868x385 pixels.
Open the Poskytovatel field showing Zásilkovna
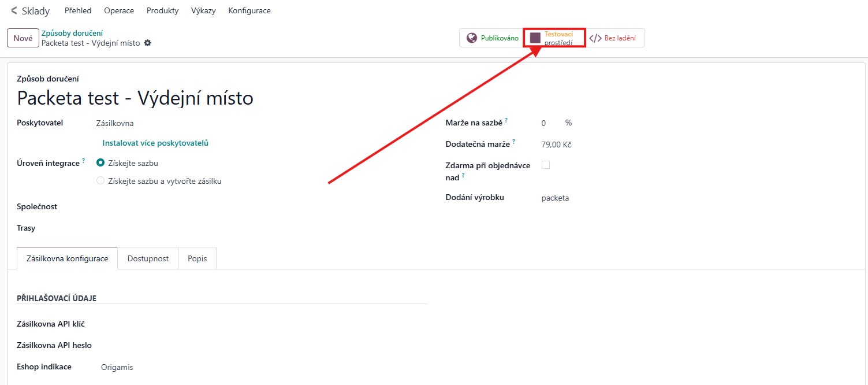173,123
